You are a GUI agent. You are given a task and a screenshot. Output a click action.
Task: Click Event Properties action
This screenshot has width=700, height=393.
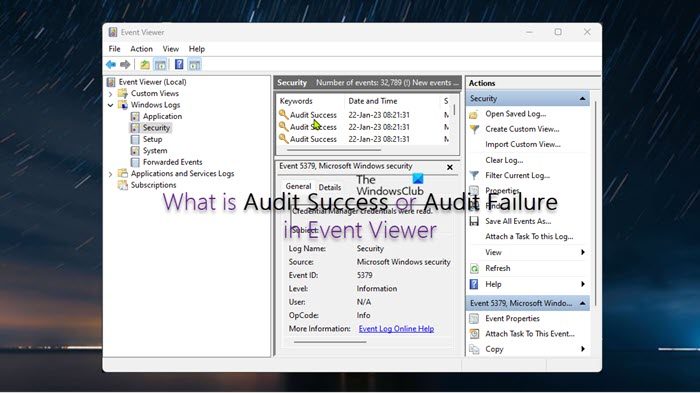(x=512, y=319)
